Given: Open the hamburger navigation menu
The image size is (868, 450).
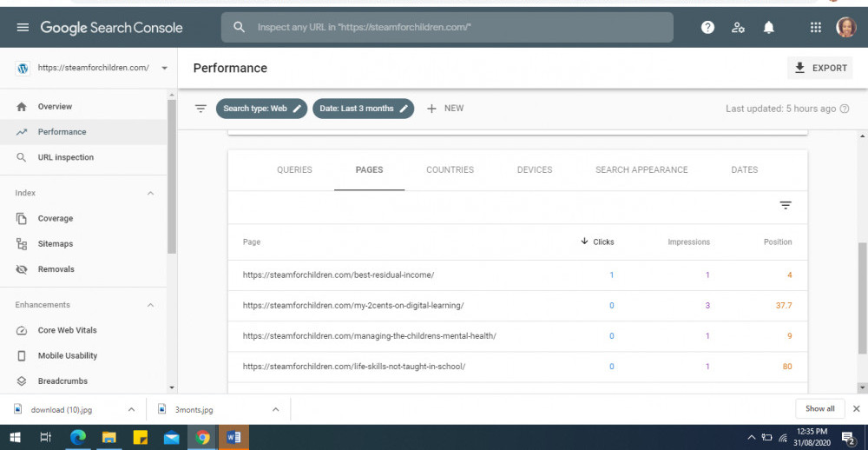Looking at the screenshot, I should tap(23, 27).
